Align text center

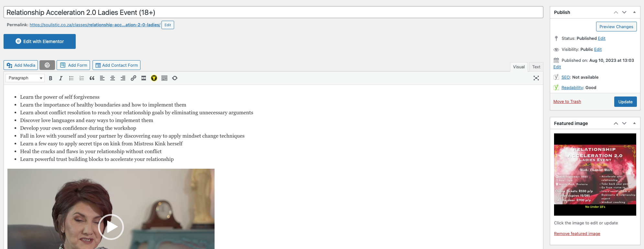click(x=113, y=78)
